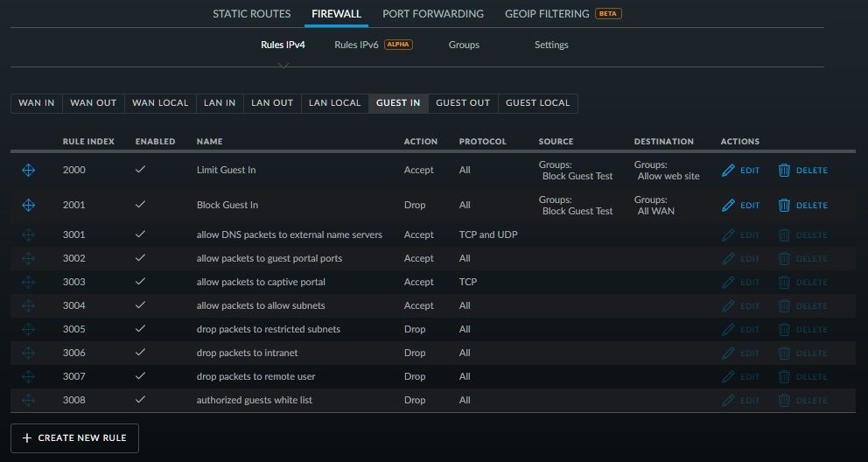
Task: Open the Rules IPv6 sub-tab
Action: [x=357, y=45]
